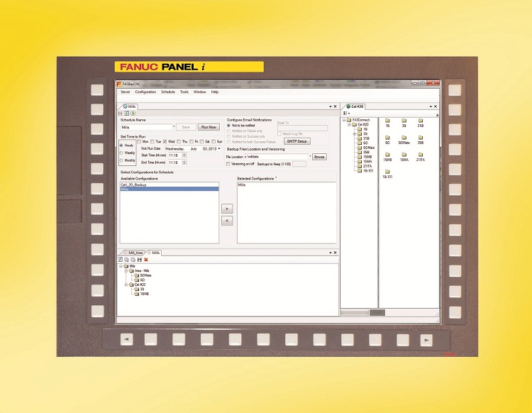Click the Run Now button
The height and width of the screenshot is (413, 532).
coord(209,127)
